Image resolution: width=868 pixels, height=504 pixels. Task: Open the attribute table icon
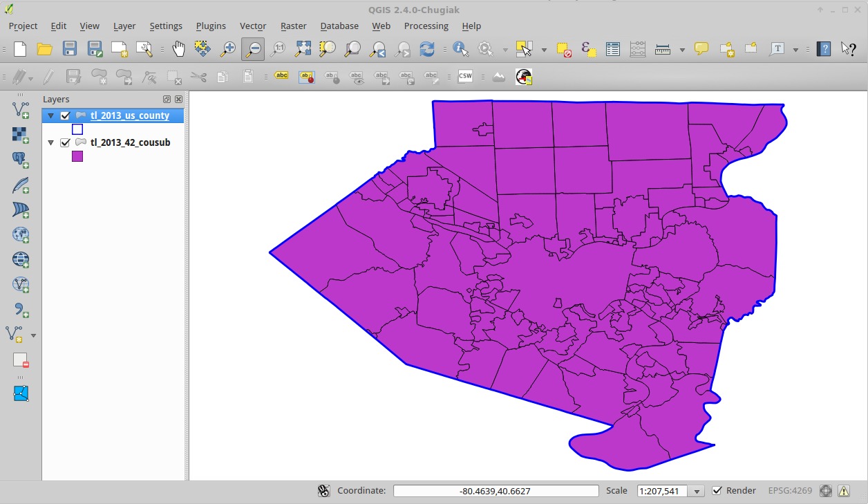pos(612,49)
